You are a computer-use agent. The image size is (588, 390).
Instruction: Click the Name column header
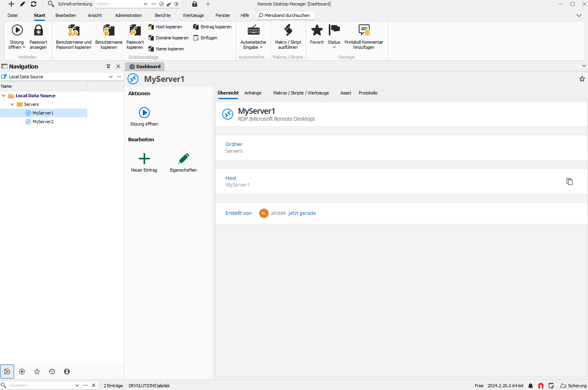coord(43,86)
